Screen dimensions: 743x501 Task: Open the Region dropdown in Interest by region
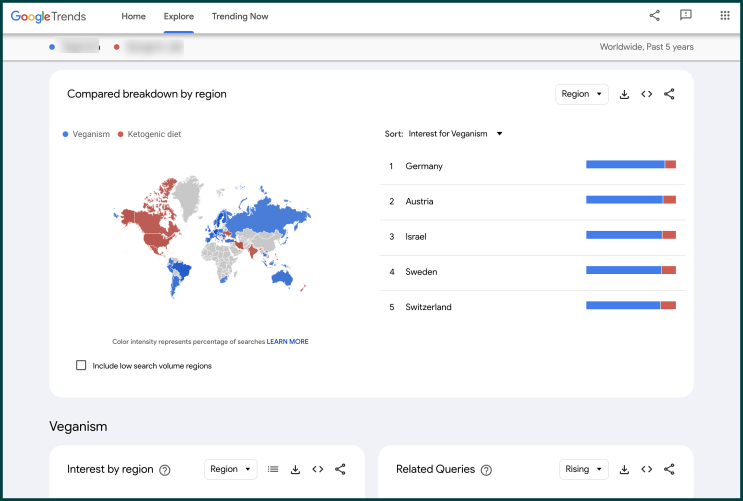230,469
